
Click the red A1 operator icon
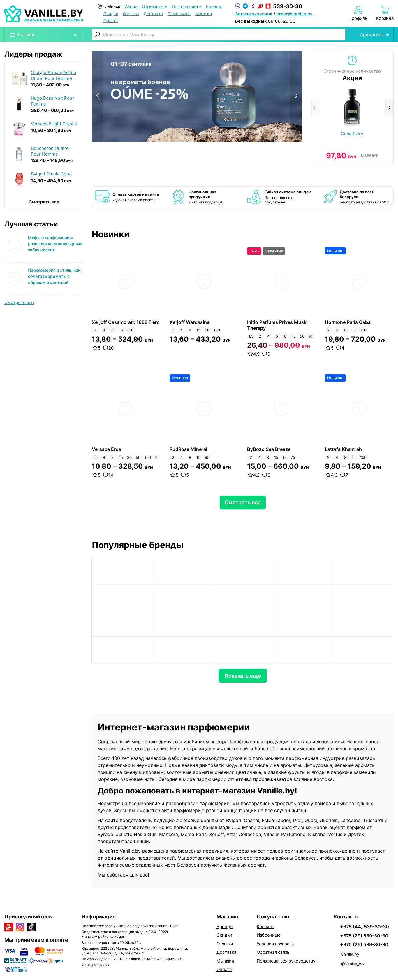(260, 6)
